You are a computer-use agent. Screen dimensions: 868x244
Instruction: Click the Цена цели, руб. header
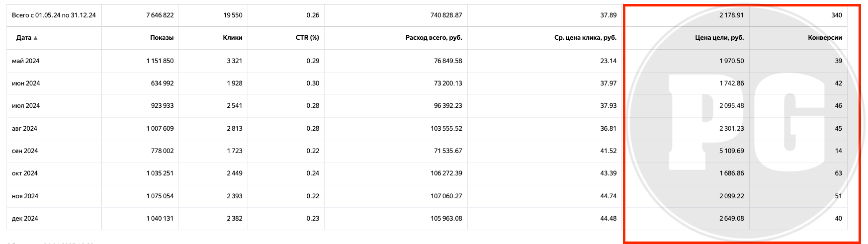(x=719, y=38)
